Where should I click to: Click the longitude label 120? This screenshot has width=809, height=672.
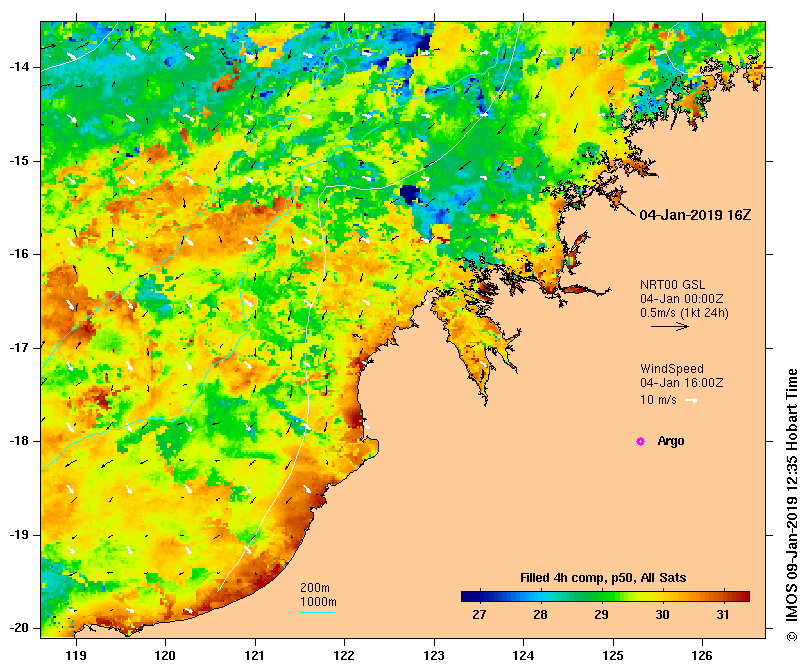tap(165, 656)
